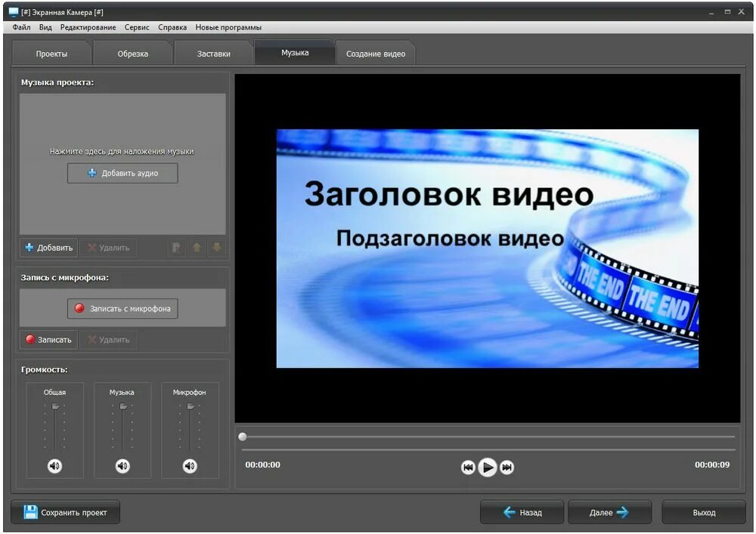
Task: Click Сохранить проект button
Action: (x=66, y=512)
